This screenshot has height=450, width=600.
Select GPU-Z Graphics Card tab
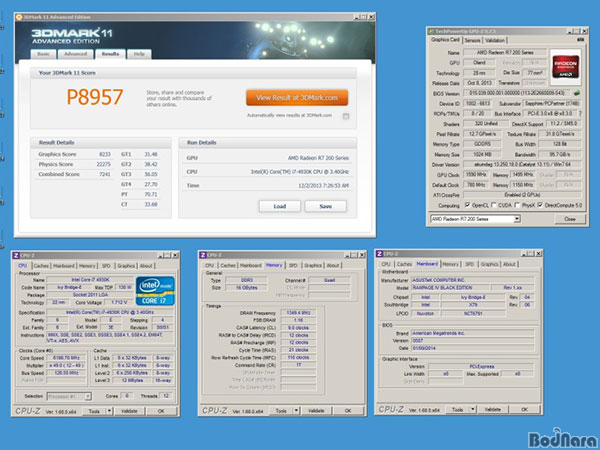click(445, 40)
